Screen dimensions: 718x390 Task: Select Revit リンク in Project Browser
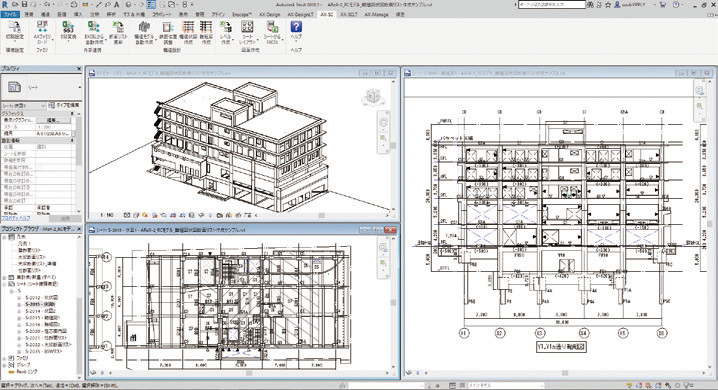27,372
